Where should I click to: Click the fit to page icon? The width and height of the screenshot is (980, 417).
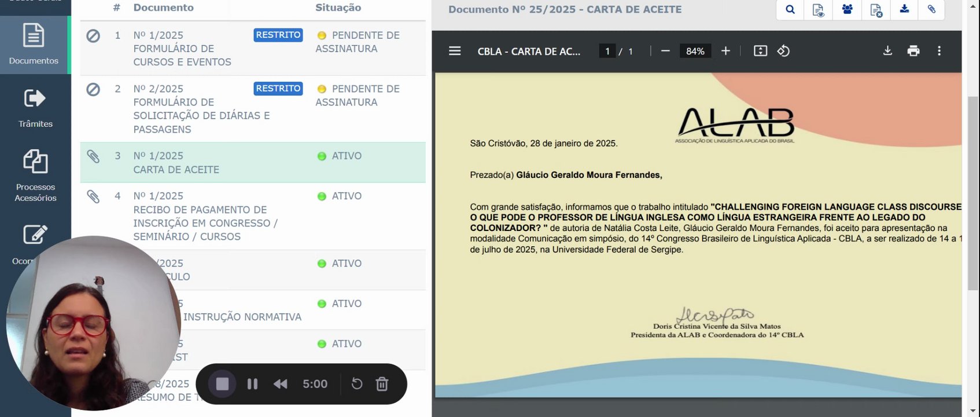point(760,51)
